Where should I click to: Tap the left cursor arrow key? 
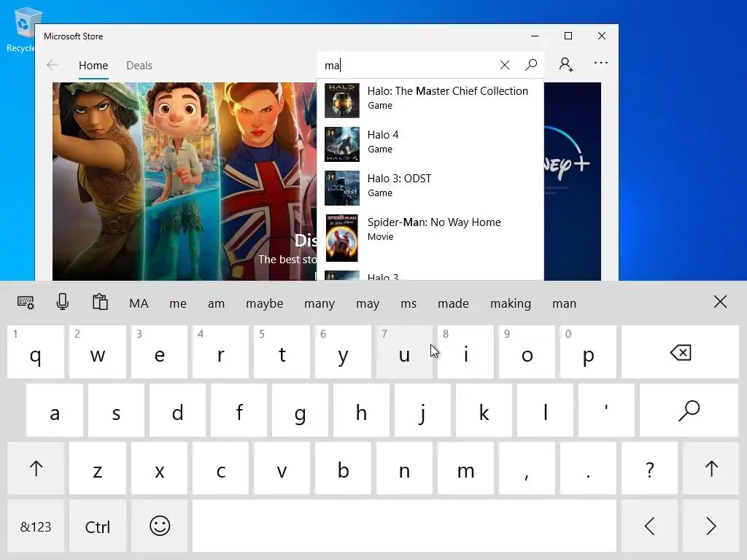tap(649, 526)
